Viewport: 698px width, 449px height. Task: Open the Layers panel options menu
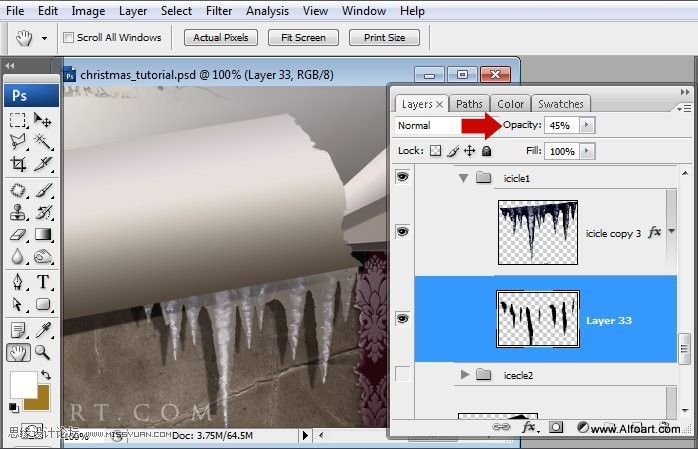[684, 108]
